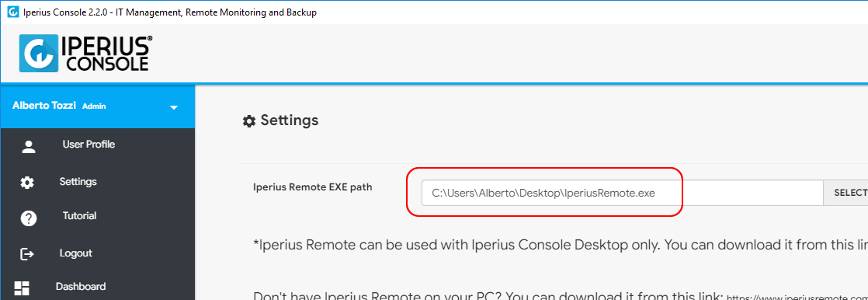Click the Alberto Tozzi user name
The width and height of the screenshot is (868, 300).
pos(45,106)
